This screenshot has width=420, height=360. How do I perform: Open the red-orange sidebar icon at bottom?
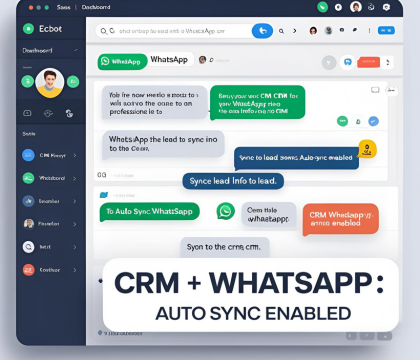(28, 270)
